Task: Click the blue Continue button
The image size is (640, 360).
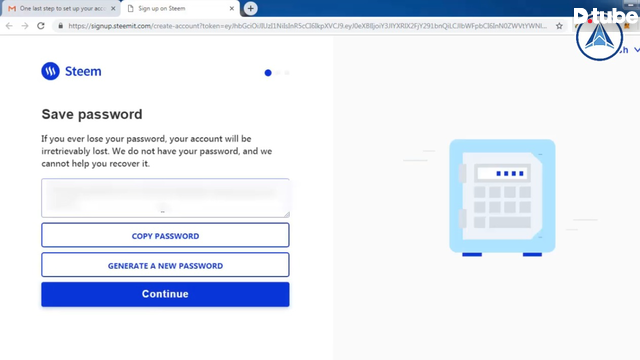Action: coord(165,294)
